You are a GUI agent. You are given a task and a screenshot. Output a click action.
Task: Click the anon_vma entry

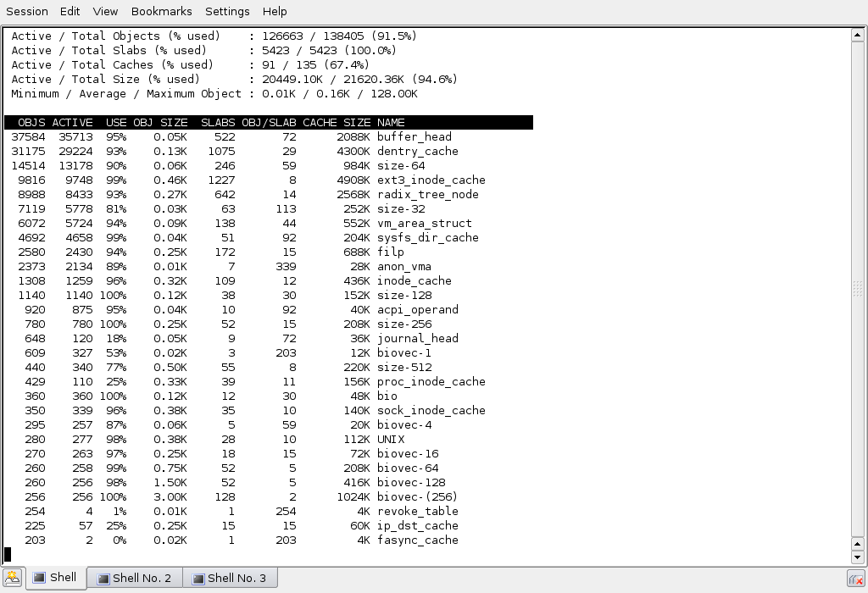404,266
